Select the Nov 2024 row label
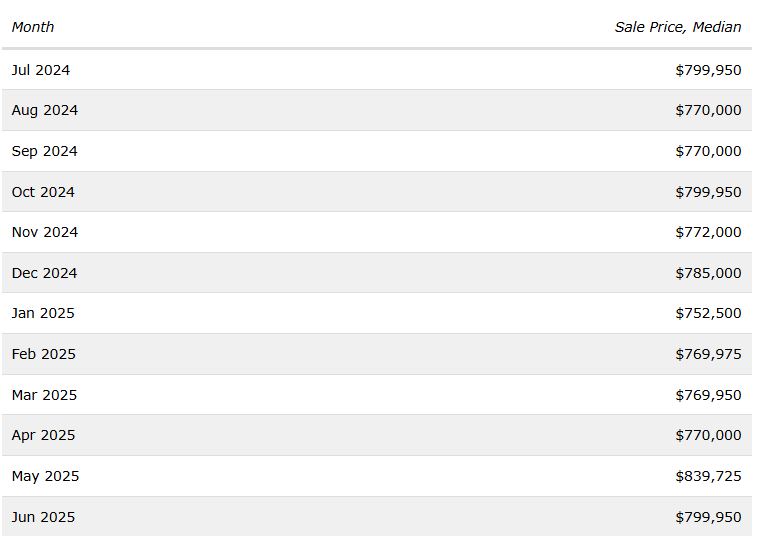759x551 pixels. coord(45,232)
